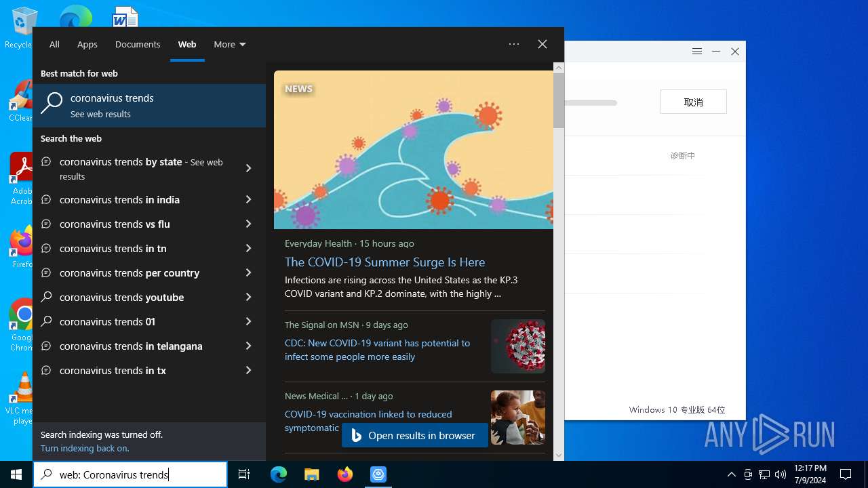Click scrollbar up arrow in results
This screenshot has height=488, width=868.
(x=559, y=68)
